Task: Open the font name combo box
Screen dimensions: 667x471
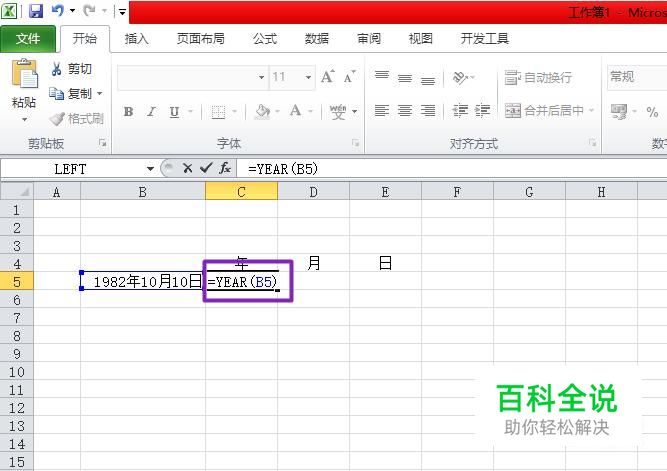Action: [x=192, y=77]
